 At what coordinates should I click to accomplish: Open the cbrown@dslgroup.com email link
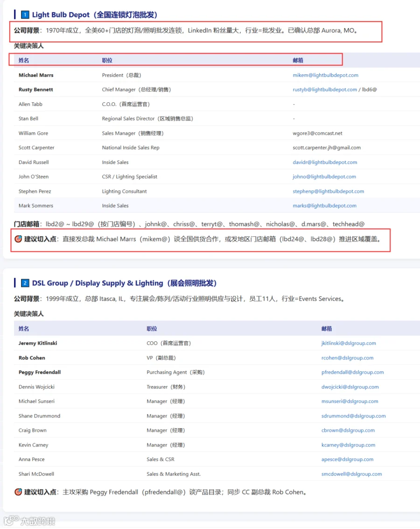coord(348,430)
